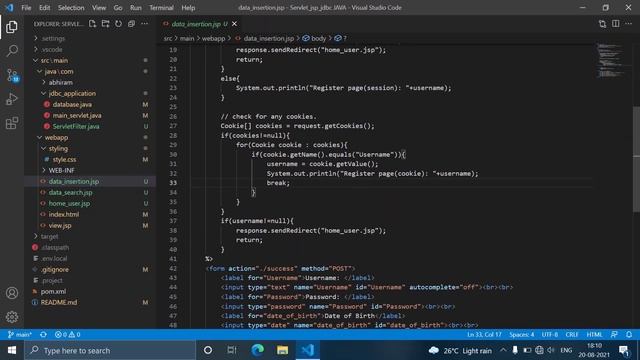The width and height of the screenshot is (640, 360).
Task: Close the data_insertion.jsp tab
Action: 234,24
